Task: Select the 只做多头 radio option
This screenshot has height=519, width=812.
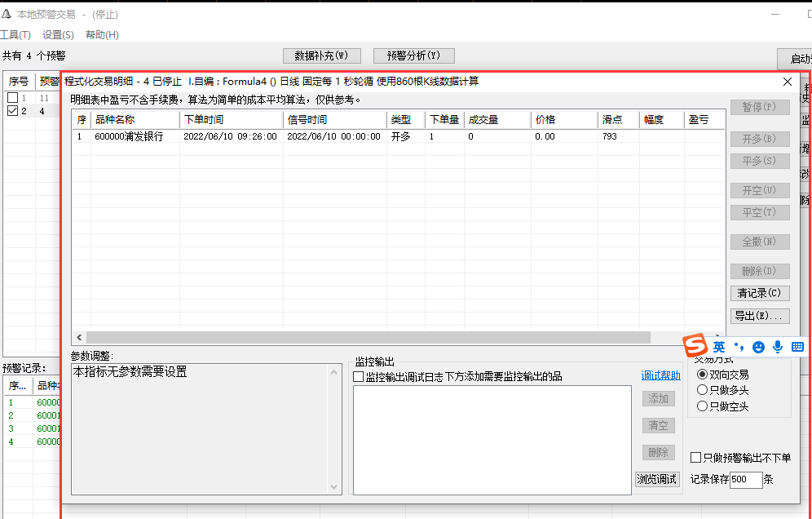Action: 703,390
